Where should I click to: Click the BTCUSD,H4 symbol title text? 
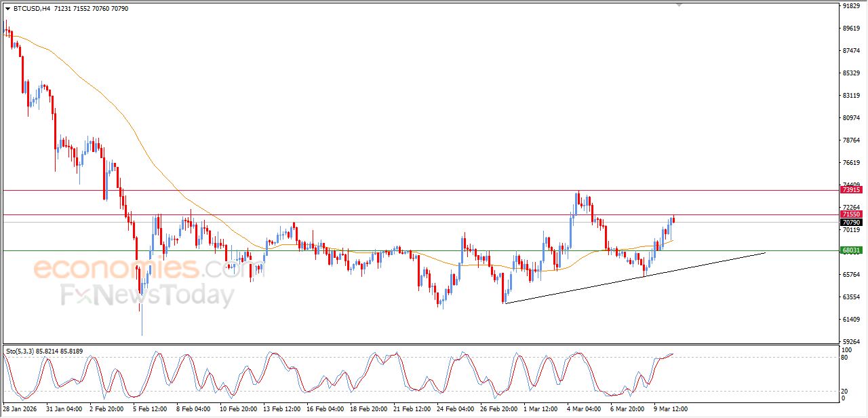click(33, 9)
